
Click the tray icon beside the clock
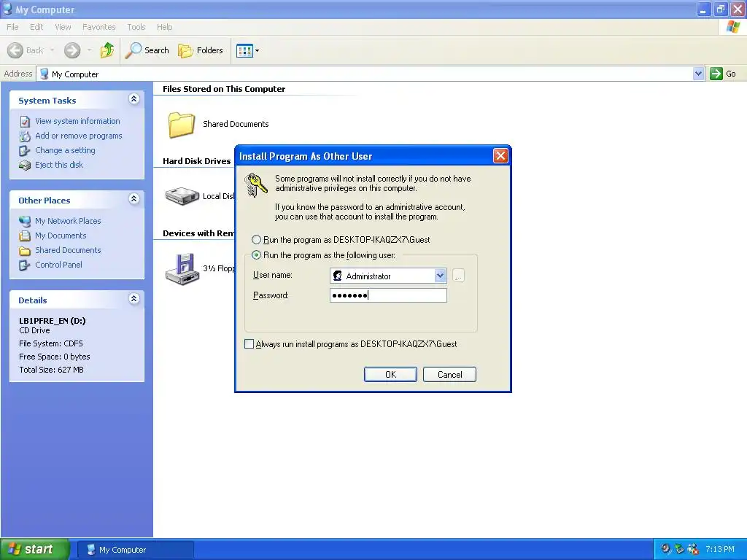(693, 549)
